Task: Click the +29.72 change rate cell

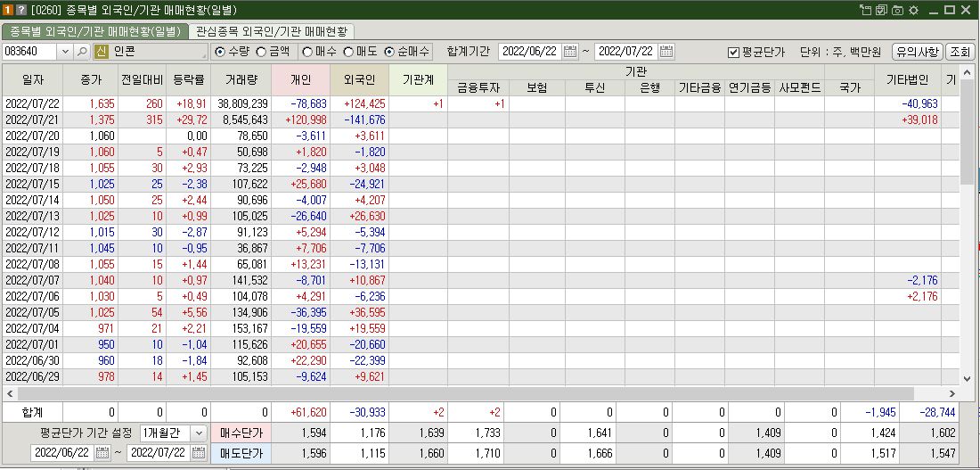Action: 188,120
